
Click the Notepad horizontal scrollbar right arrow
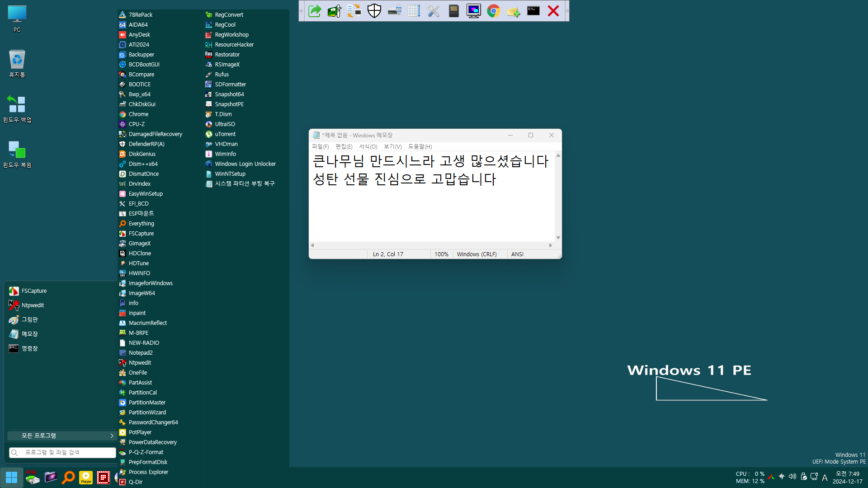pyautogui.click(x=551, y=245)
